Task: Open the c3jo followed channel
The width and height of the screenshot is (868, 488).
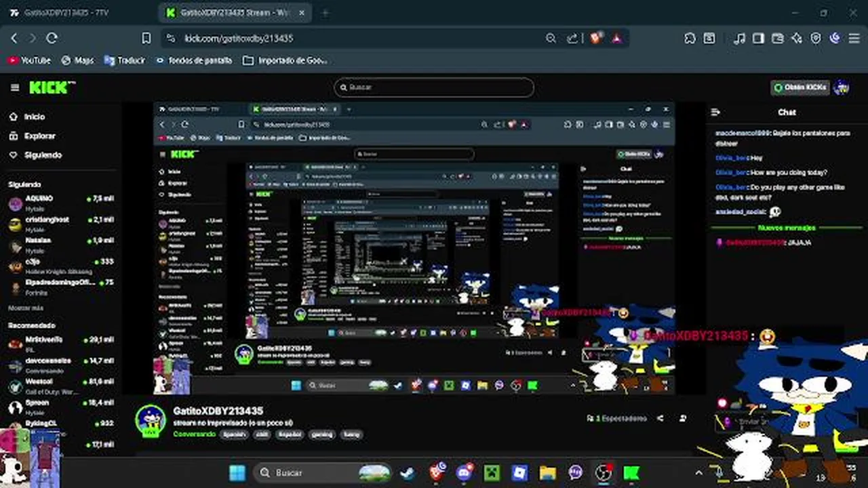Action: tap(61, 266)
